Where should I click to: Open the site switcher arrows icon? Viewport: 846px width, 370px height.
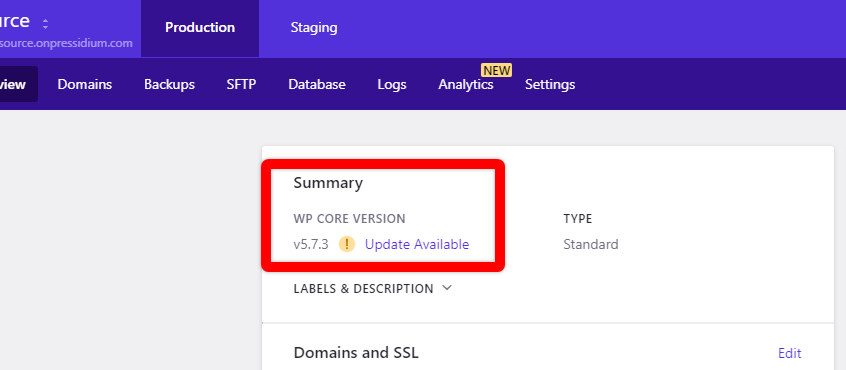tap(45, 24)
